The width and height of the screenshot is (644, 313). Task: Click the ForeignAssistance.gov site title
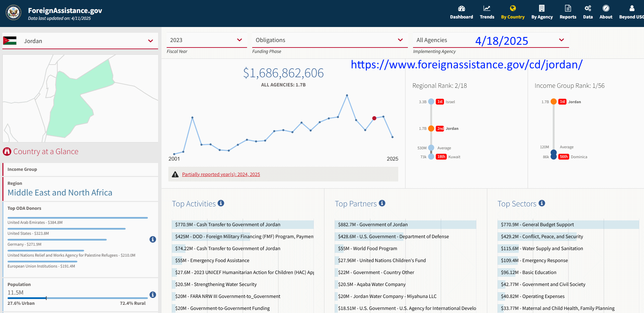tap(65, 11)
